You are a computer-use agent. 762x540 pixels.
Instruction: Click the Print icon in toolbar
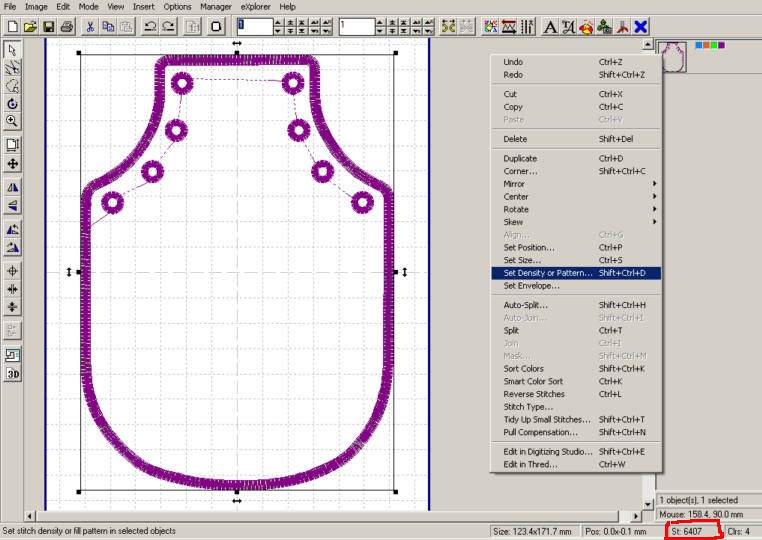pos(66,26)
